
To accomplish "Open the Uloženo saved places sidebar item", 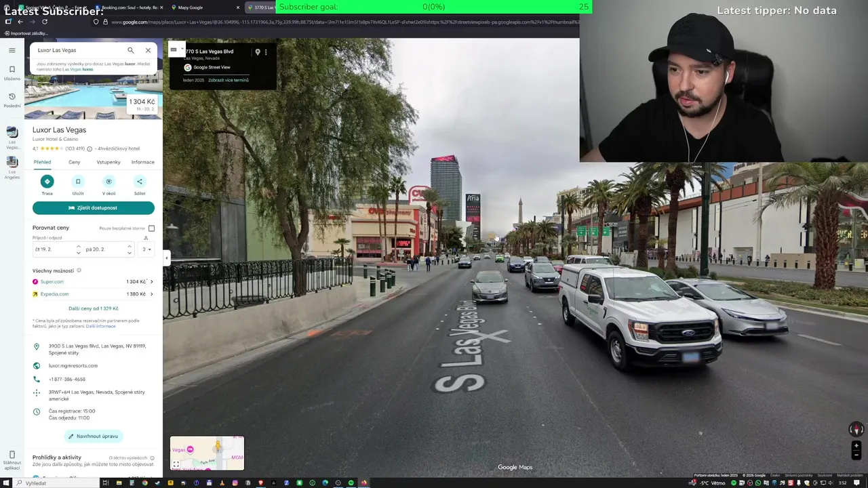I will click(x=12, y=73).
